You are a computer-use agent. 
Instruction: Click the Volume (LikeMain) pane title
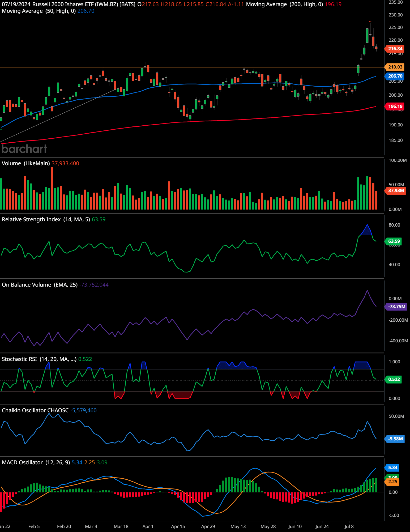(x=26, y=163)
